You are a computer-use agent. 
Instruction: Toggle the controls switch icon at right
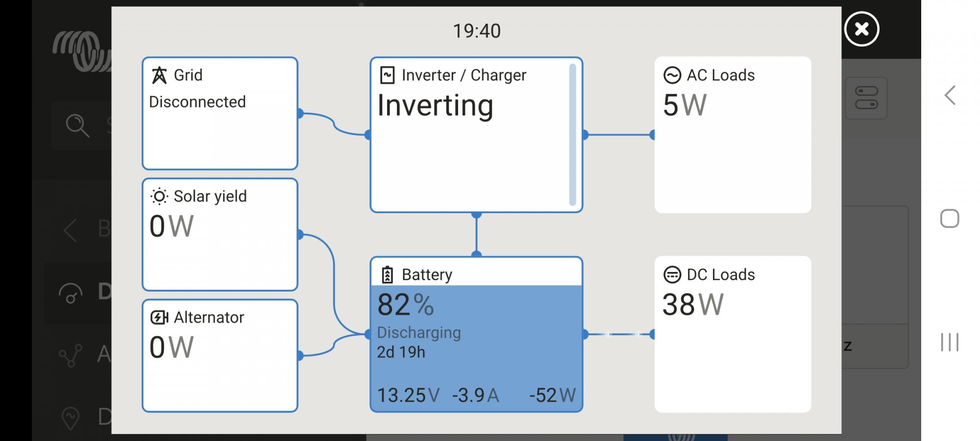click(x=866, y=98)
